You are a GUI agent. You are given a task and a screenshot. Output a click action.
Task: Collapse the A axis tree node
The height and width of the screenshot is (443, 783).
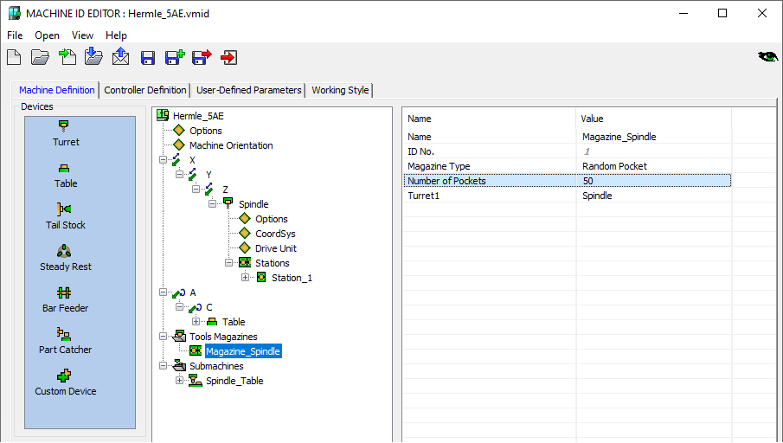tap(163, 292)
